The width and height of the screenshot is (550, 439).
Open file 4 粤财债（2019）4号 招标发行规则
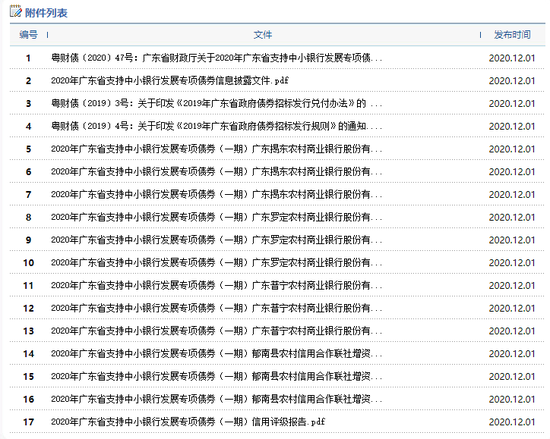coord(216,126)
